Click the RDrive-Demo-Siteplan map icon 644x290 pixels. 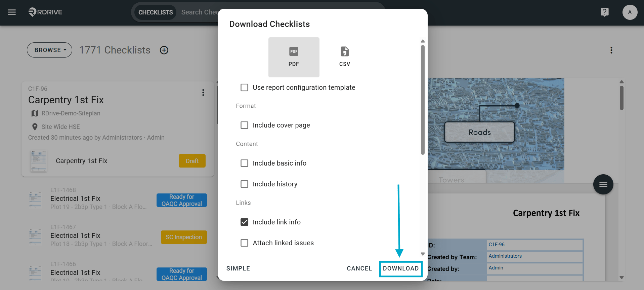click(35, 113)
